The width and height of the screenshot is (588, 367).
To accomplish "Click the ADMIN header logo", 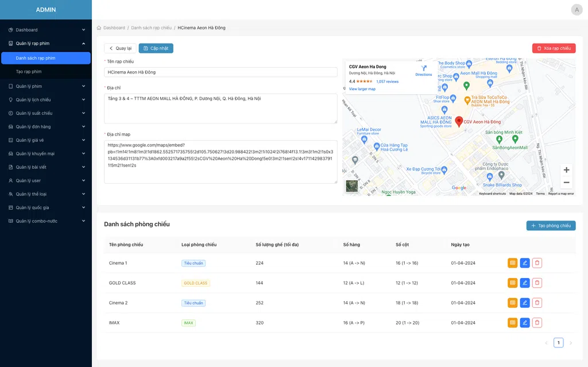I will (x=46, y=10).
